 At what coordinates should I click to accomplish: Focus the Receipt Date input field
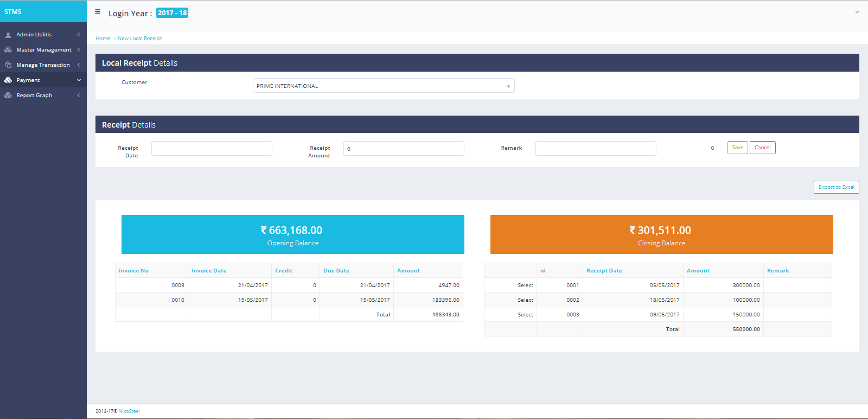click(x=212, y=149)
